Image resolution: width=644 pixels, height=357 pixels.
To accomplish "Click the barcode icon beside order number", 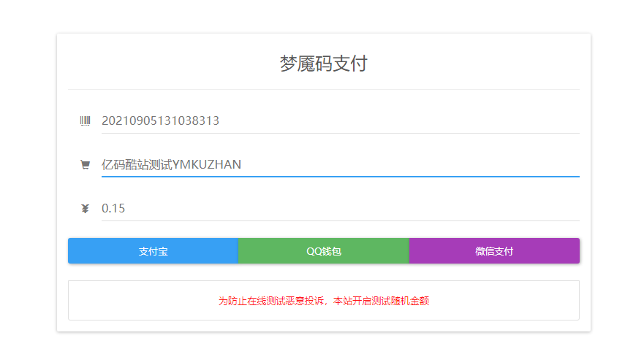I will click(85, 120).
